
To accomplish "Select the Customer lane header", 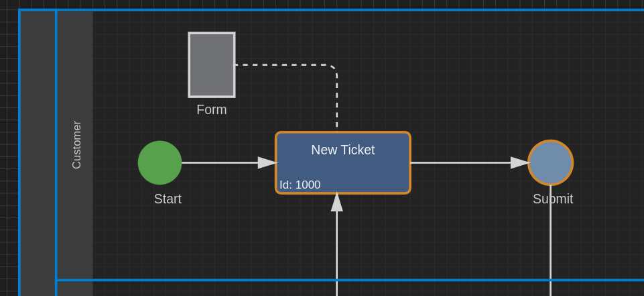I will tap(75, 145).
